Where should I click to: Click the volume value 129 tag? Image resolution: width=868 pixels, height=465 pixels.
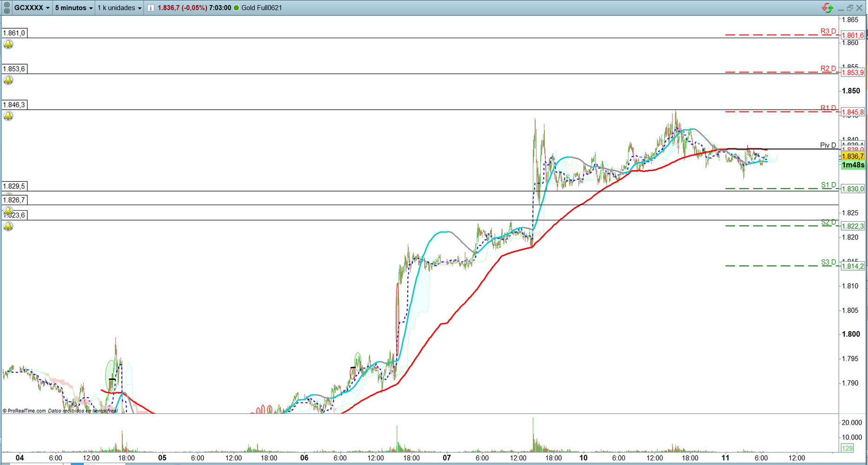848,448
